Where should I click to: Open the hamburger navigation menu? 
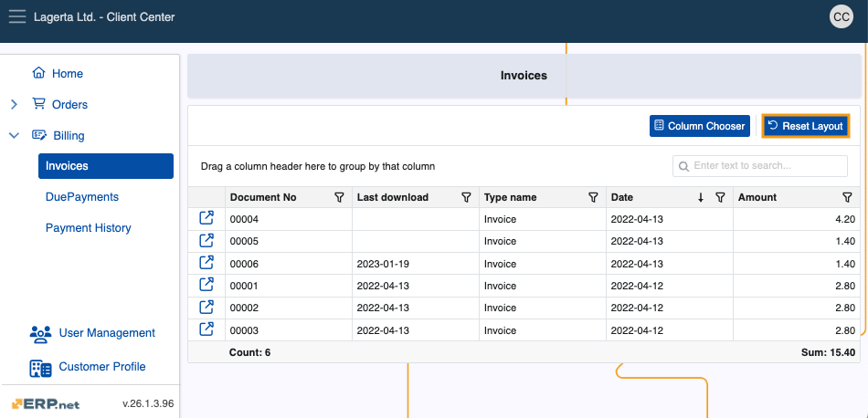[17, 16]
